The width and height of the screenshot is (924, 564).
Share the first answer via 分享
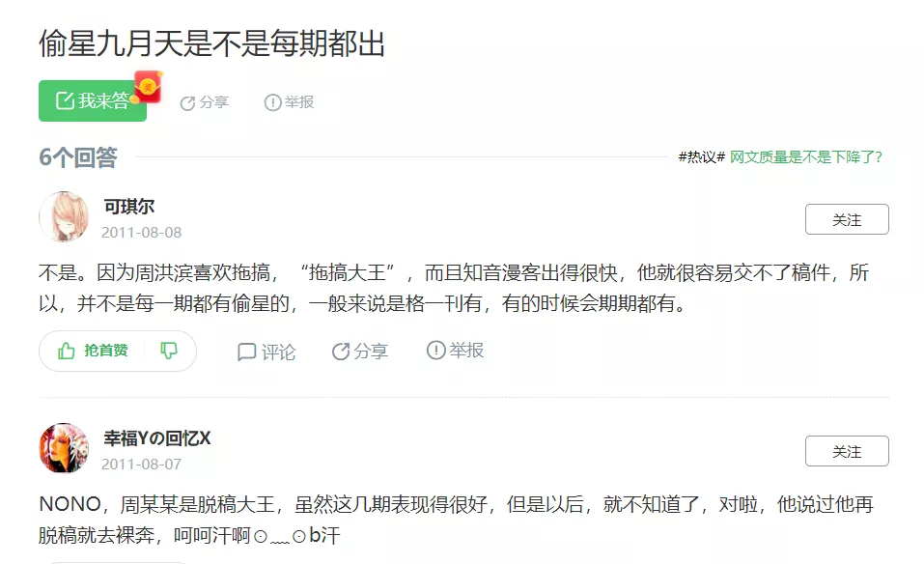pyautogui.click(x=359, y=352)
